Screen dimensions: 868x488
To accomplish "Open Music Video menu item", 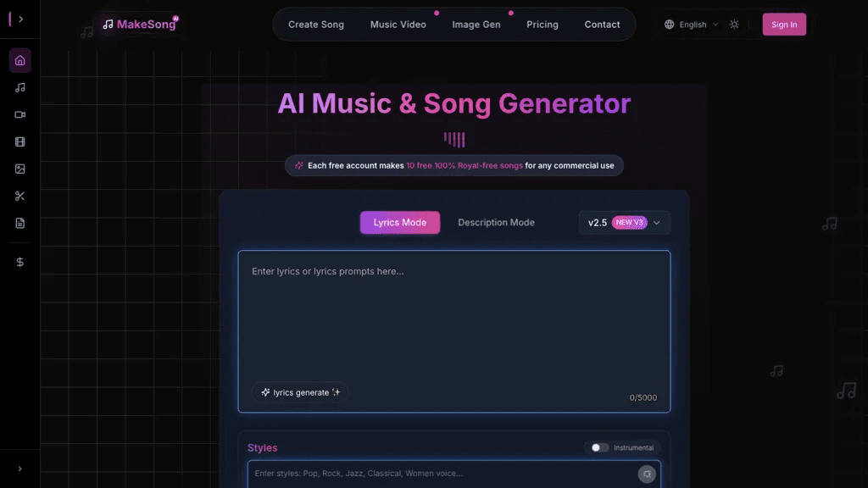I will click(398, 25).
